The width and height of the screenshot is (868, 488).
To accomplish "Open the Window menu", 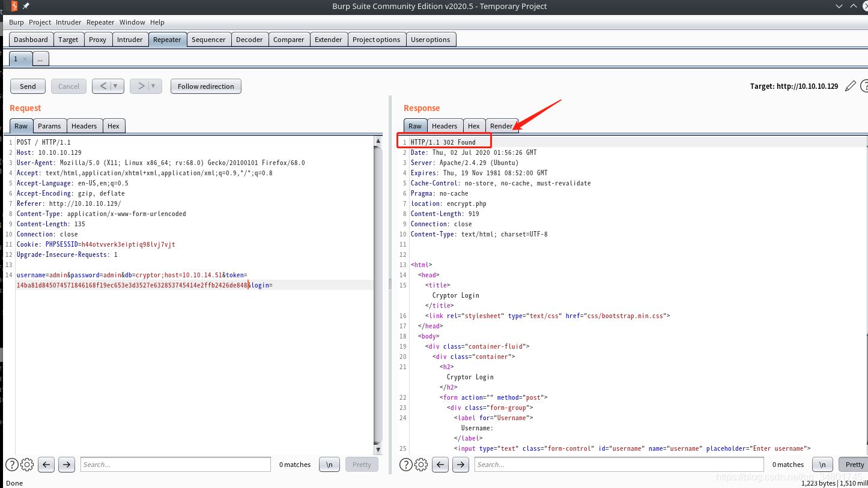I will point(132,22).
